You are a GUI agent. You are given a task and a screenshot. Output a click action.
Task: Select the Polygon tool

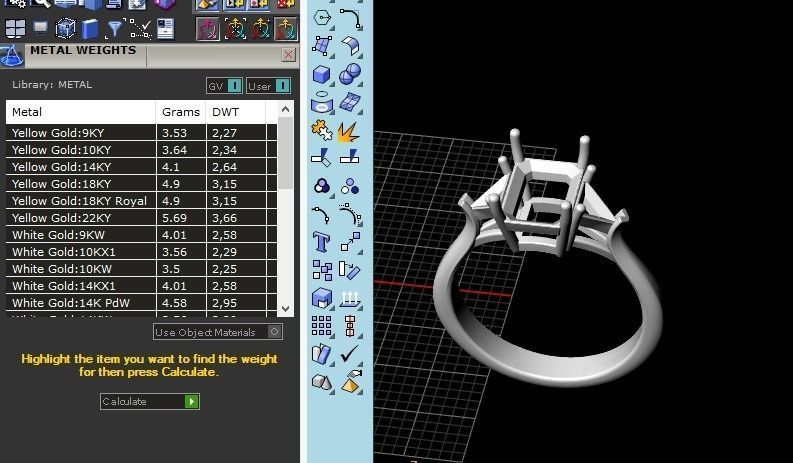(x=322, y=18)
